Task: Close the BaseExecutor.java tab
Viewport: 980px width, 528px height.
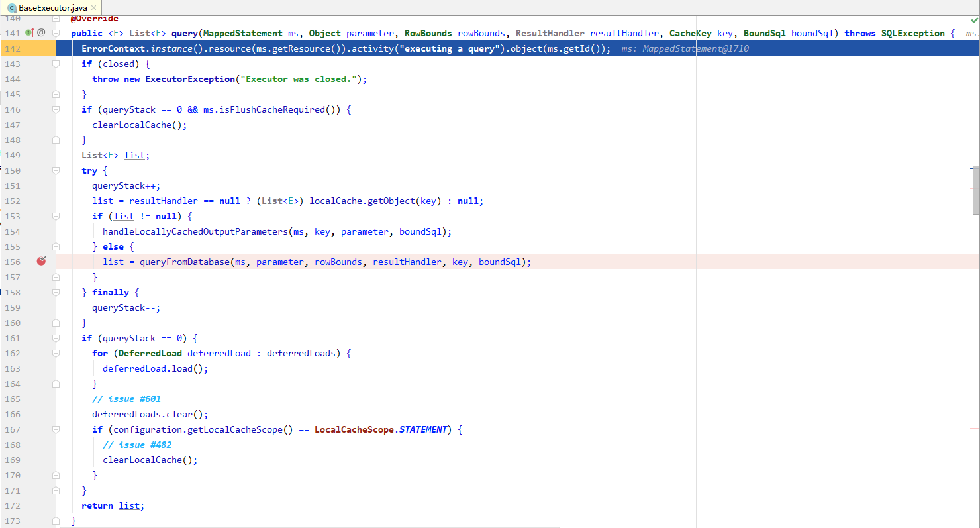Action: tap(93, 7)
